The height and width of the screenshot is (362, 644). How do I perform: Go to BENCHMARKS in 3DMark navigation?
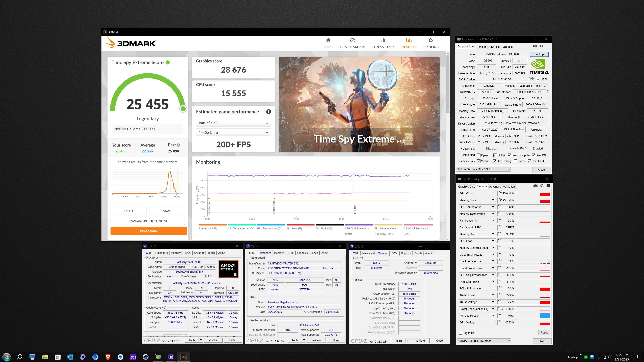[353, 43]
